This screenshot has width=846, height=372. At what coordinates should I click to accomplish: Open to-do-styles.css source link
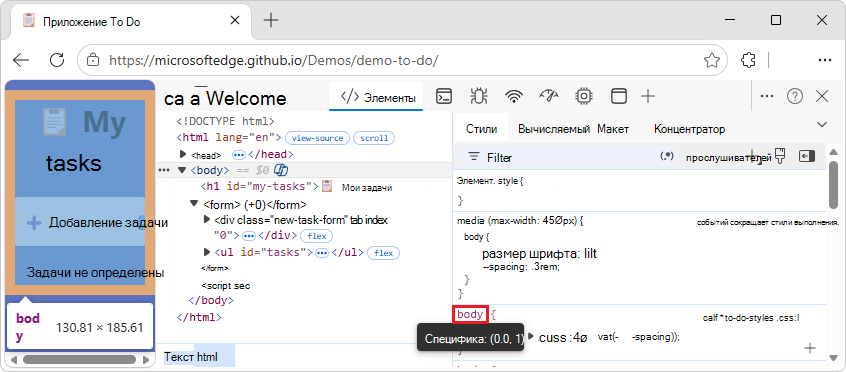click(751, 317)
